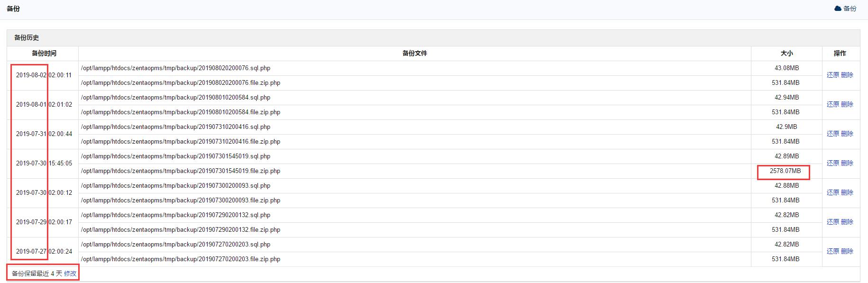Delete the 2019-07-27 02:00:24 backup
Screen dimensions: 868x283
847,251
